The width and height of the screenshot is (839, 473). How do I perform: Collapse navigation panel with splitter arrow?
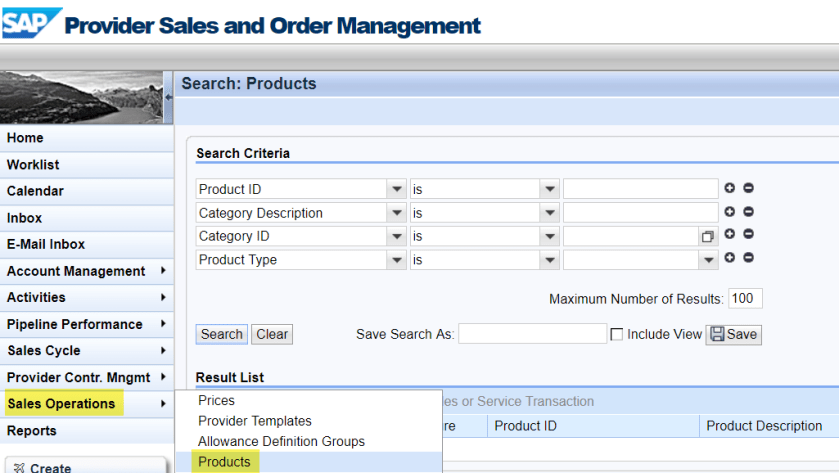168,97
